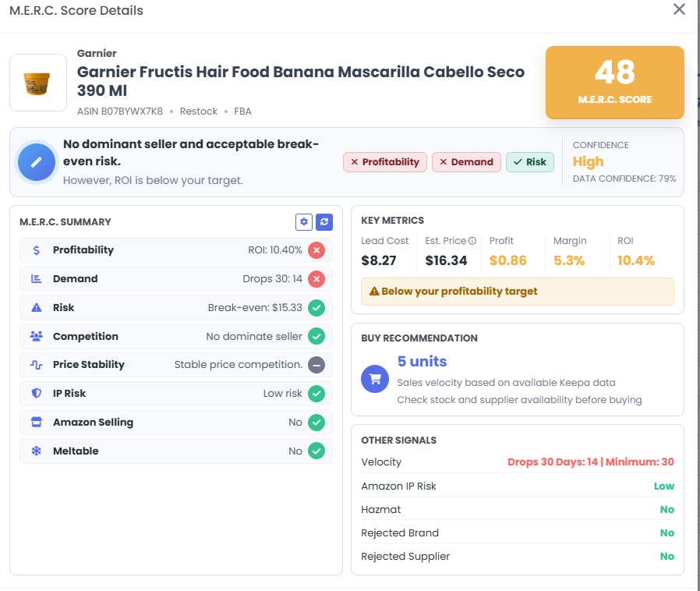
Task: Click 'ROI: 10.40%' value
Action: tap(275, 250)
